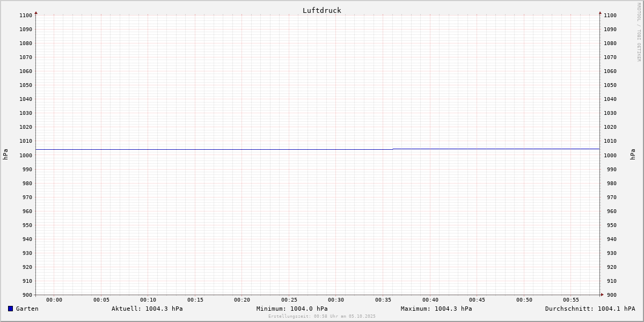Click the 00:00 time axis label
This screenshot has width=644, height=322.
point(54,300)
